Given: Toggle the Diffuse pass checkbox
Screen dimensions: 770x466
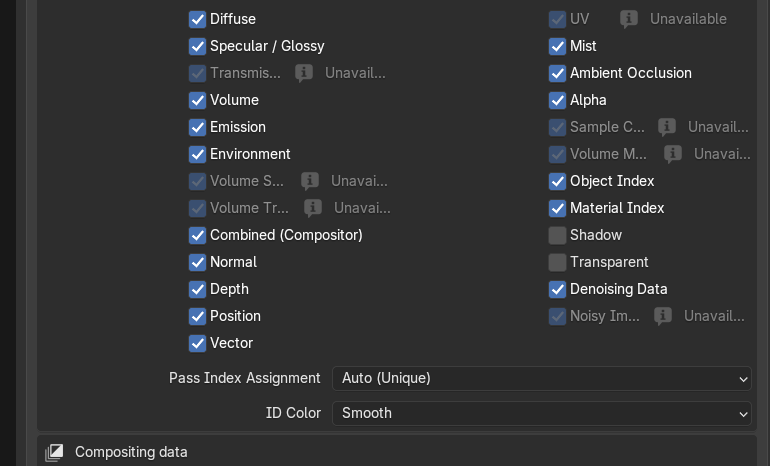Looking at the screenshot, I should click(x=197, y=19).
